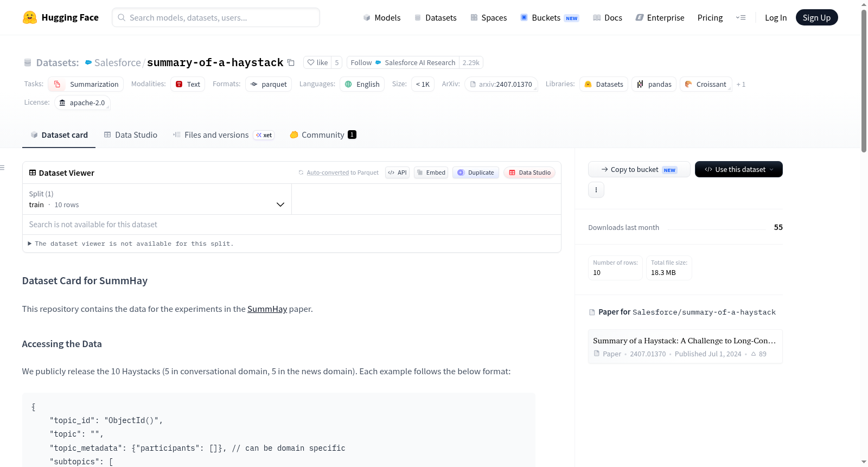Click the search models input field
Viewport: 868px width, 467px height.
pyautogui.click(x=216, y=17)
